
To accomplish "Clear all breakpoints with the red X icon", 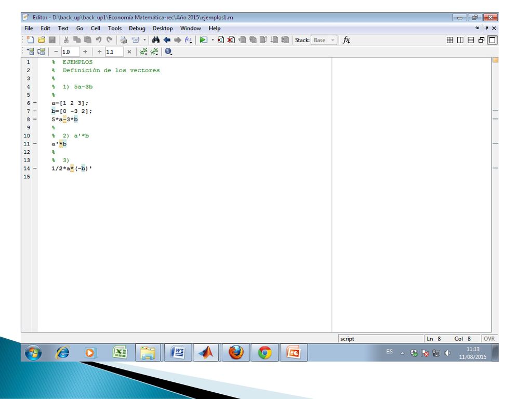I will 231,39.
